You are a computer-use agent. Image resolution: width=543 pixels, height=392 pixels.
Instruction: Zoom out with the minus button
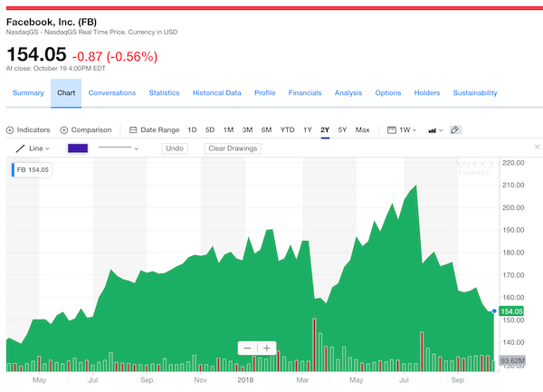coord(248,348)
